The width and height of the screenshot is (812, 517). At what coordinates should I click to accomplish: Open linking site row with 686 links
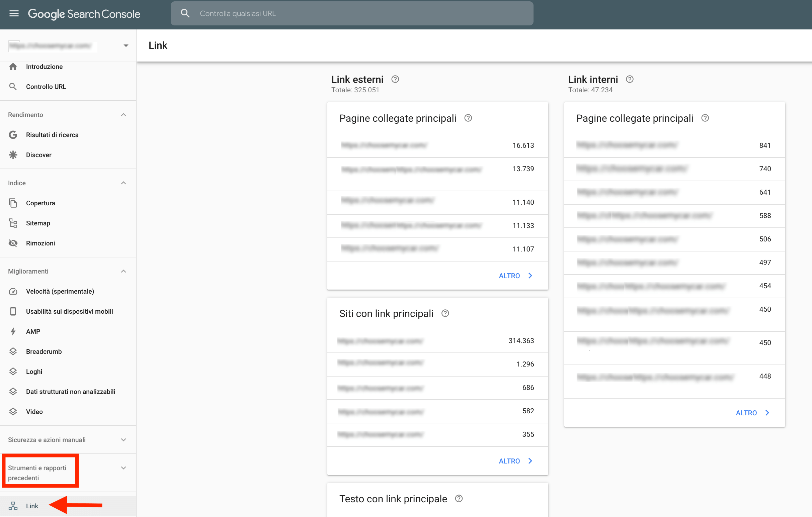(438, 388)
